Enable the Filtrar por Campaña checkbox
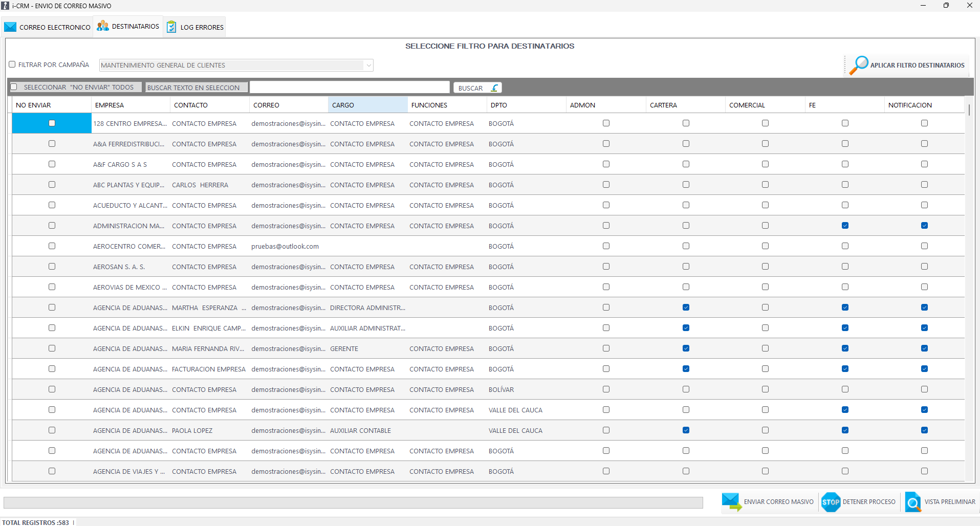 coord(12,64)
